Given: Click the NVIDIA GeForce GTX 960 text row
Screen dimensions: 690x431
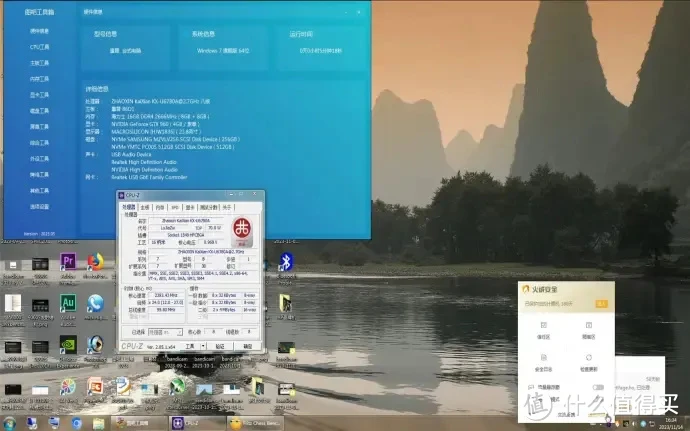Looking at the screenshot, I should tap(155, 124).
